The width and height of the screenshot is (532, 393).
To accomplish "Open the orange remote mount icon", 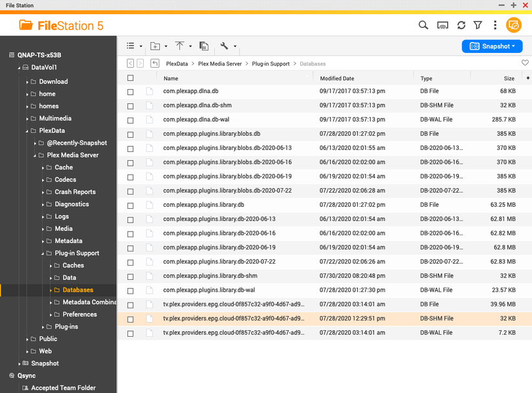I will (514, 25).
